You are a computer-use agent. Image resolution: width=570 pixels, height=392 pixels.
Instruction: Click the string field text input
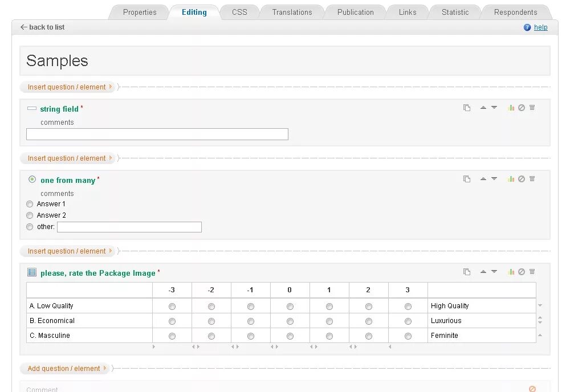[157, 134]
